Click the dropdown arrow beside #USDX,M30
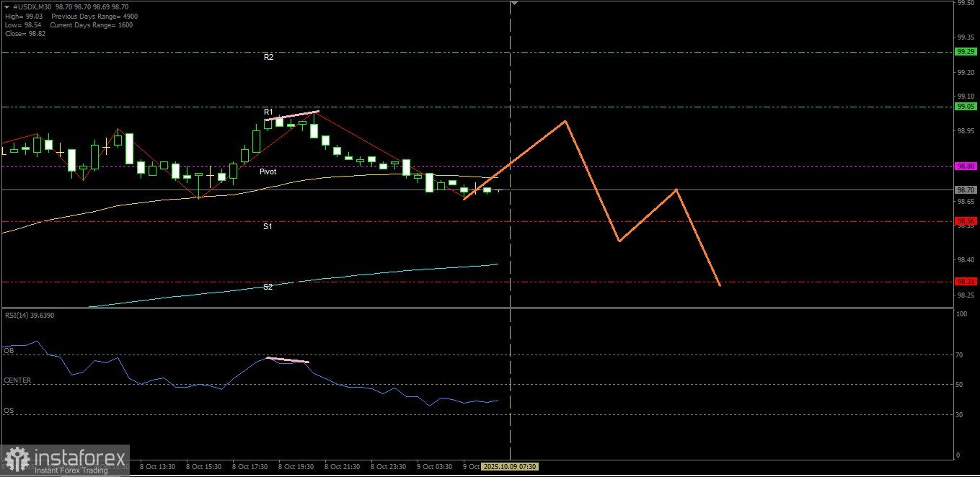 pos(6,6)
